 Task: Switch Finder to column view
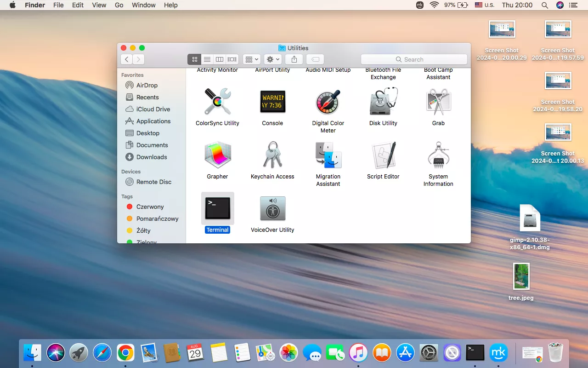click(x=220, y=59)
